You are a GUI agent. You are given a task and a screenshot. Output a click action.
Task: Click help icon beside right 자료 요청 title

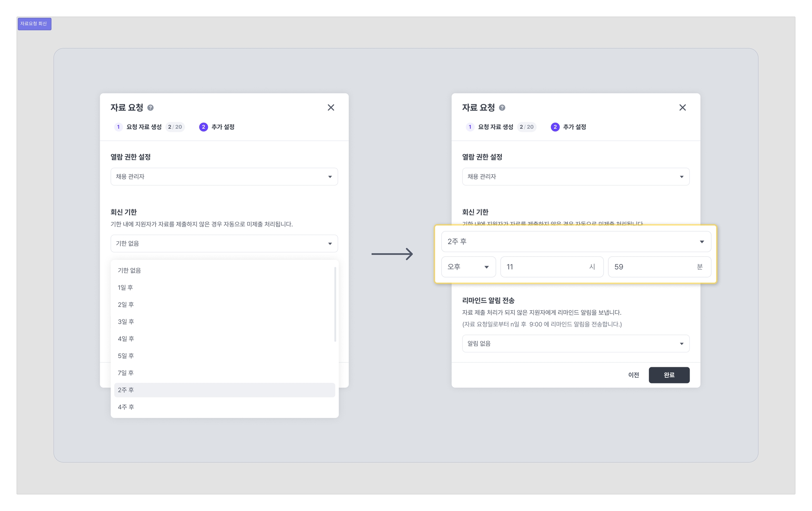[x=502, y=108]
